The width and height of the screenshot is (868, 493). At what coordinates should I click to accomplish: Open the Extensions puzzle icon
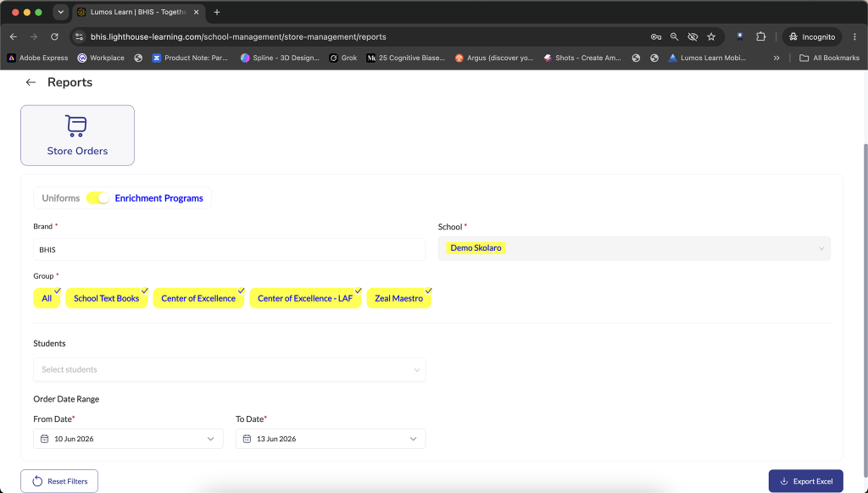(x=761, y=36)
